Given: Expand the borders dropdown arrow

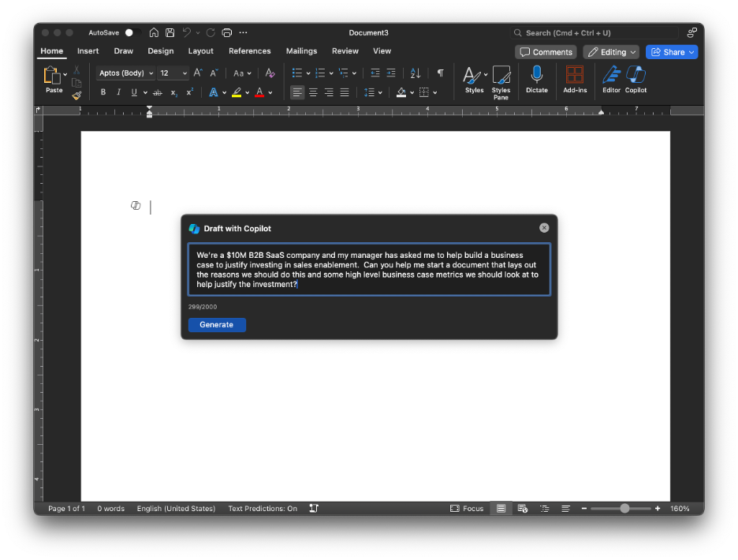Looking at the screenshot, I should (435, 93).
